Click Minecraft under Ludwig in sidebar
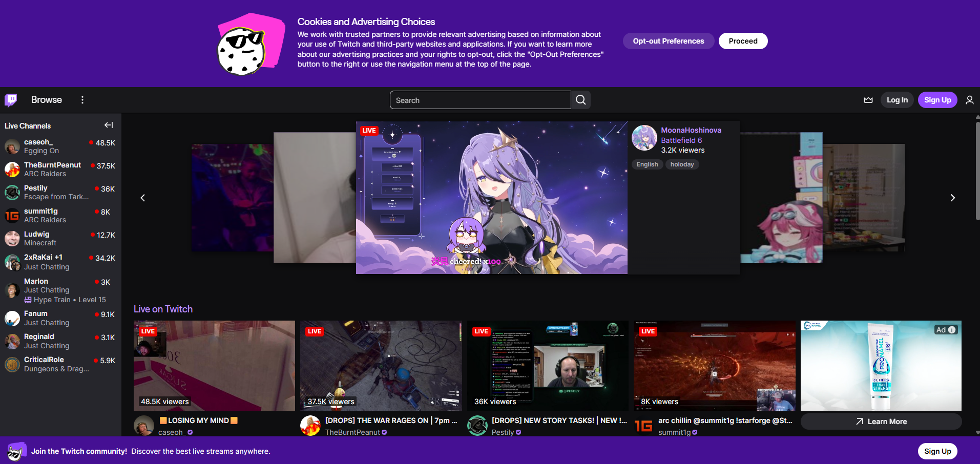The height and width of the screenshot is (464, 980). point(40,243)
